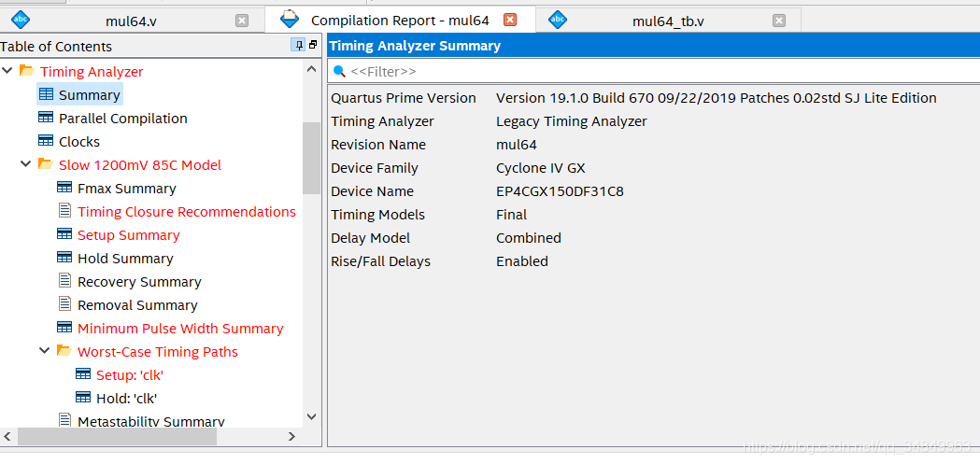Open the Minimum Pulse Width Summary report
The width and height of the screenshot is (980, 464).
(x=180, y=329)
